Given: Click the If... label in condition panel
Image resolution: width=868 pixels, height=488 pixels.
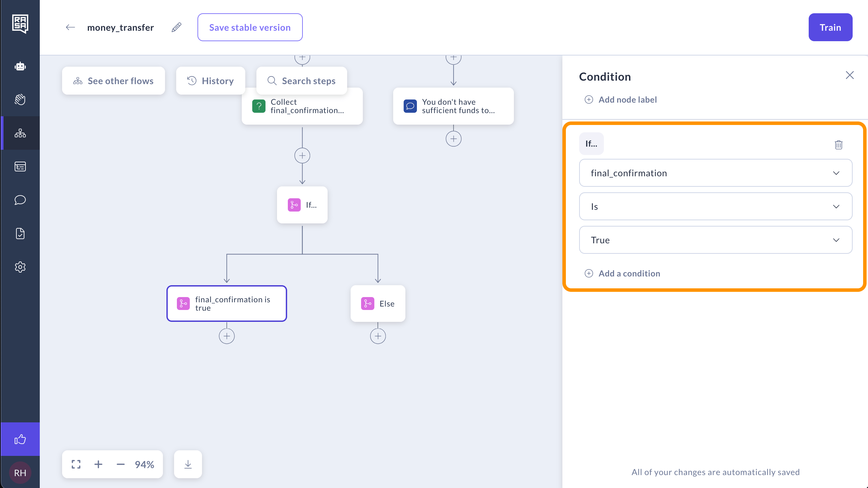Looking at the screenshot, I should [x=591, y=144].
